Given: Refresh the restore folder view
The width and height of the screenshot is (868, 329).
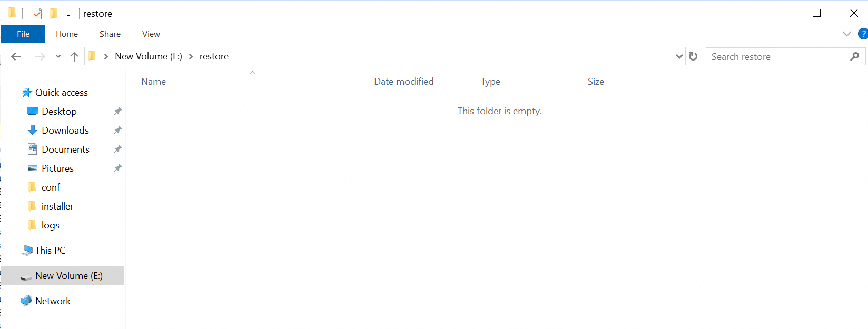Looking at the screenshot, I should tap(693, 56).
